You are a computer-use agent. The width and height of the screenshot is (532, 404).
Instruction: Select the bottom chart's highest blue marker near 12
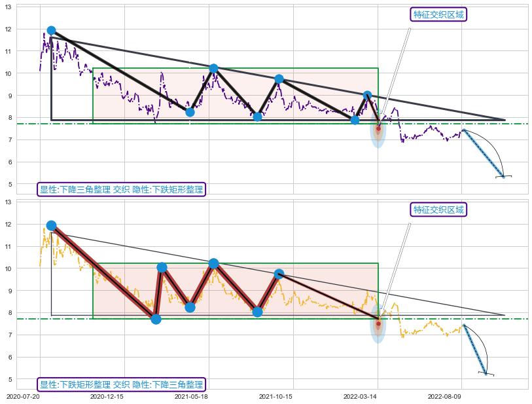pos(51,225)
